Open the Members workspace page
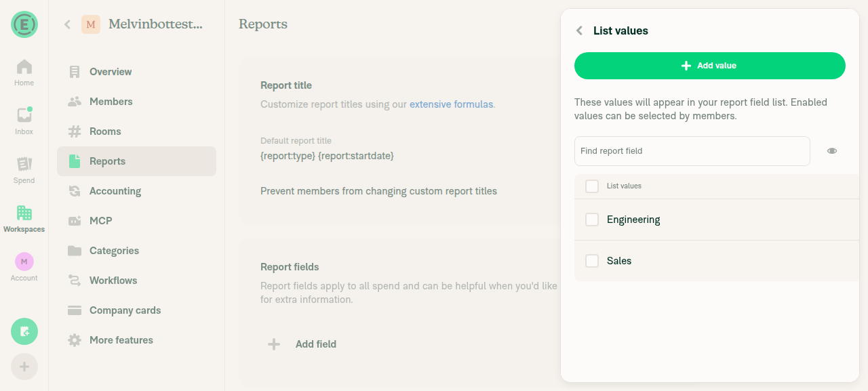The height and width of the screenshot is (391, 868). (x=136, y=102)
